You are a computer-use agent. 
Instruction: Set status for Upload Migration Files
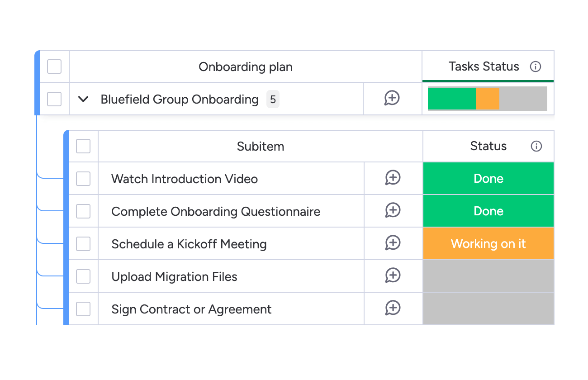point(488,276)
